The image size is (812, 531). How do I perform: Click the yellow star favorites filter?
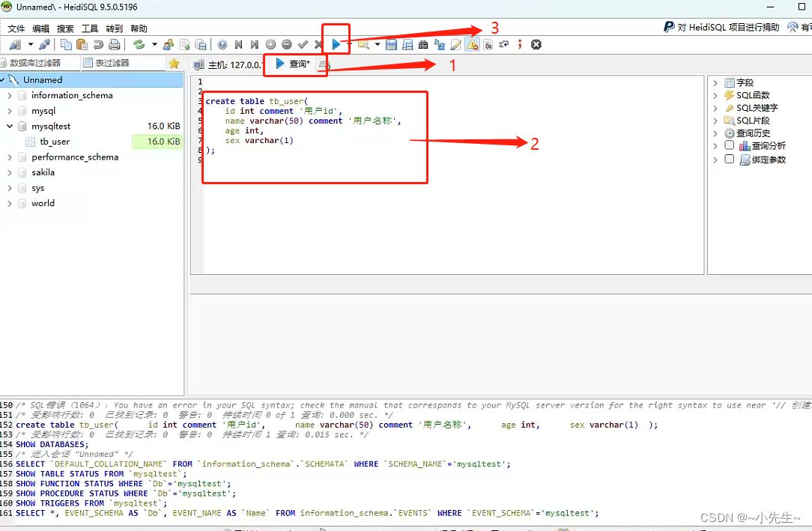click(x=174, y=64)
